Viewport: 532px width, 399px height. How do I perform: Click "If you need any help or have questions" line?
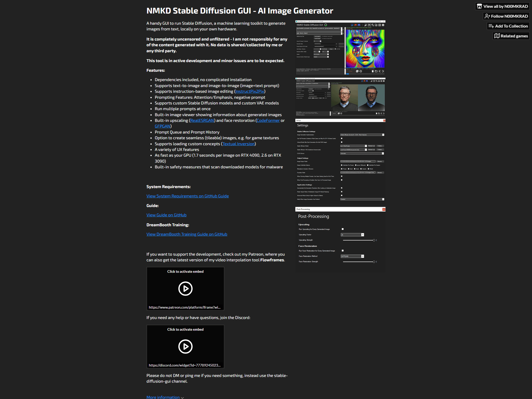[198, 318]
